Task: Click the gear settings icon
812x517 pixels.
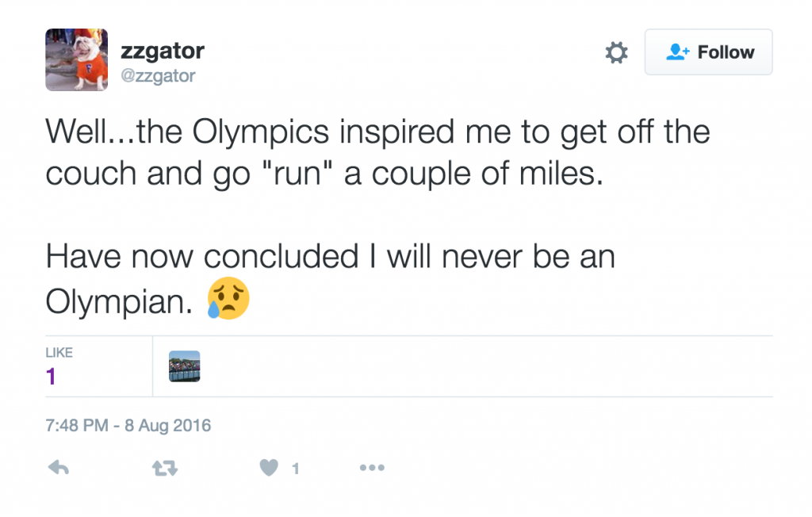Action: point(616,52)
